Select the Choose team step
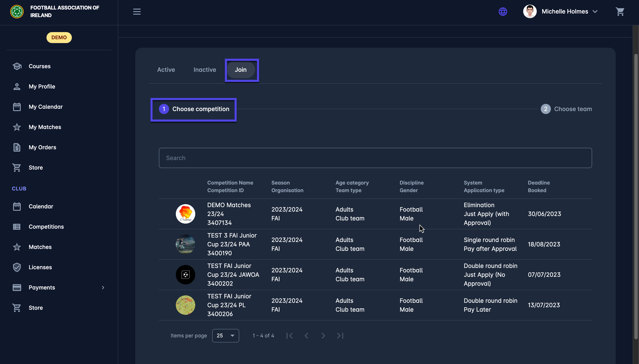639x364 pixels. point(566,109)
